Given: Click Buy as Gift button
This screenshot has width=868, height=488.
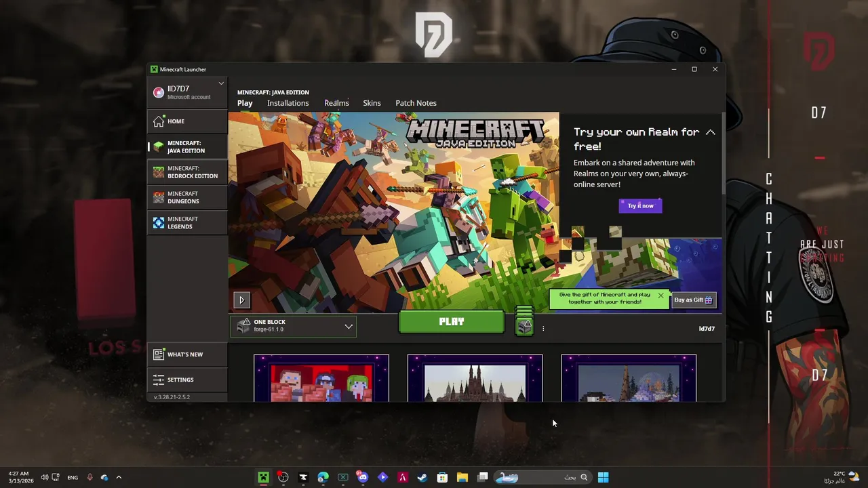Looking at the screenshot, I should tap(693, 300).
